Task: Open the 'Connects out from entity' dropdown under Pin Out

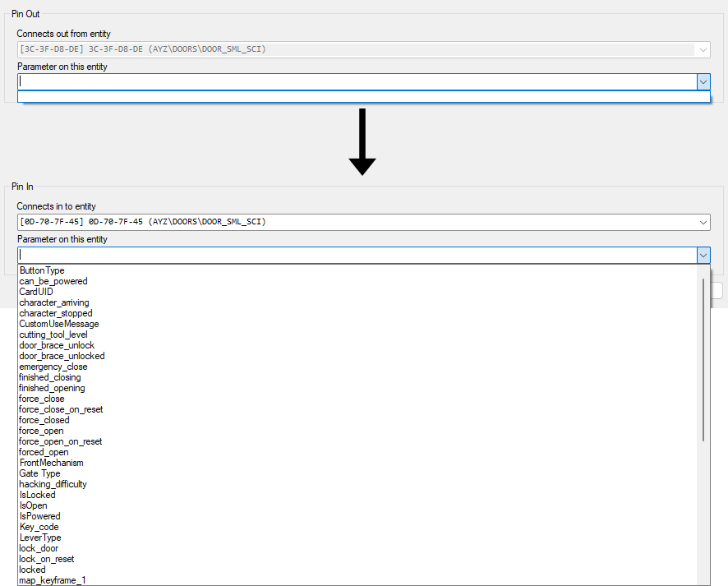Action: pyautogui.click(x=703, y=49)
